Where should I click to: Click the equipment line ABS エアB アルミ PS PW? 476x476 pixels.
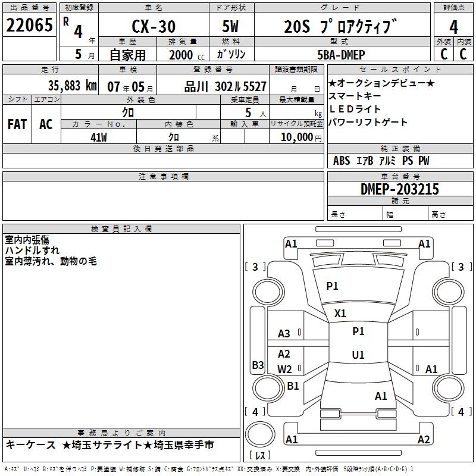(381, 161)
